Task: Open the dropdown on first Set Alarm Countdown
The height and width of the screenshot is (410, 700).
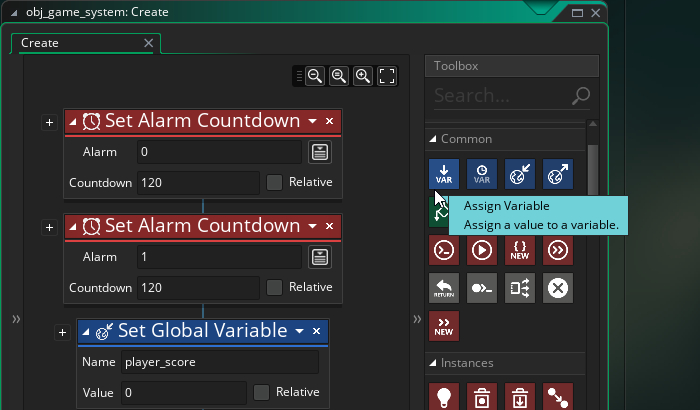Action: 312,121
